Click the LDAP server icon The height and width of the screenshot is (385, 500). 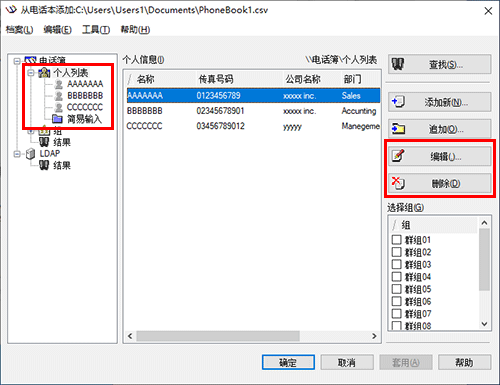click(x=30, y=154)
